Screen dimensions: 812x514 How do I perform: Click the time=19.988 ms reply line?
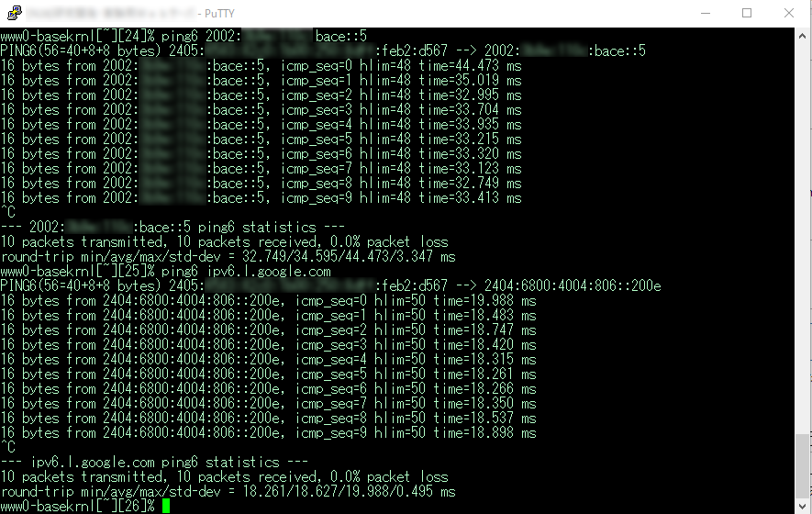(x=268, y=300)
